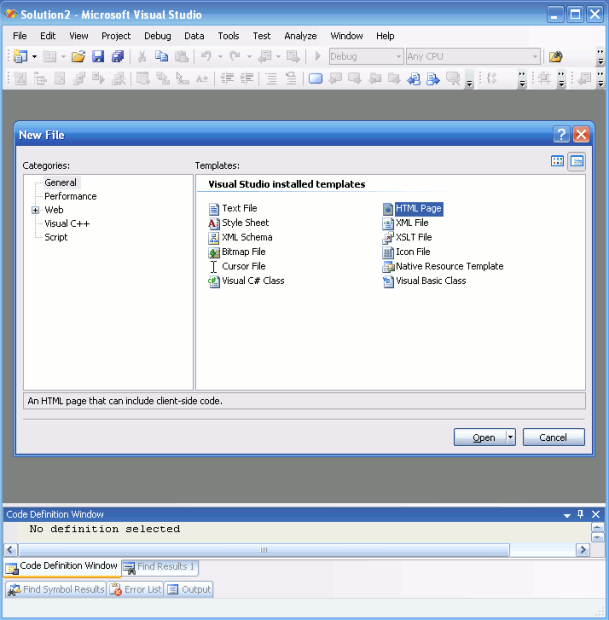The image size is (609, 620).
Task: Select the HTML Page template
Action: coord(418,209)
